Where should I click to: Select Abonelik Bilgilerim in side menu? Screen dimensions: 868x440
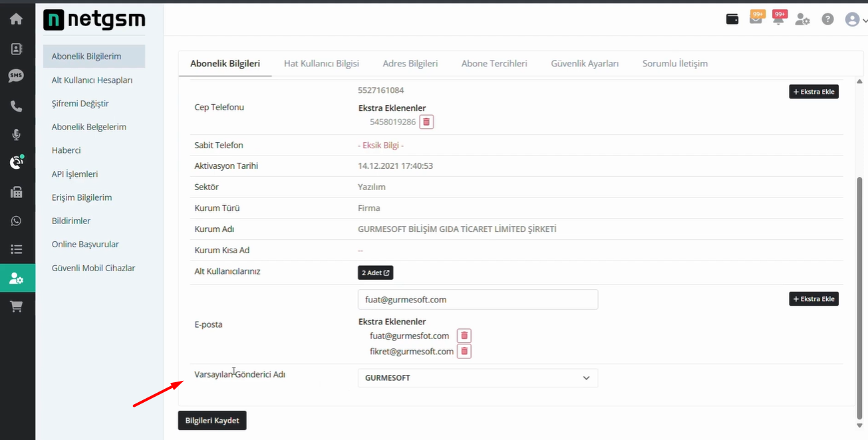point(94,56)
